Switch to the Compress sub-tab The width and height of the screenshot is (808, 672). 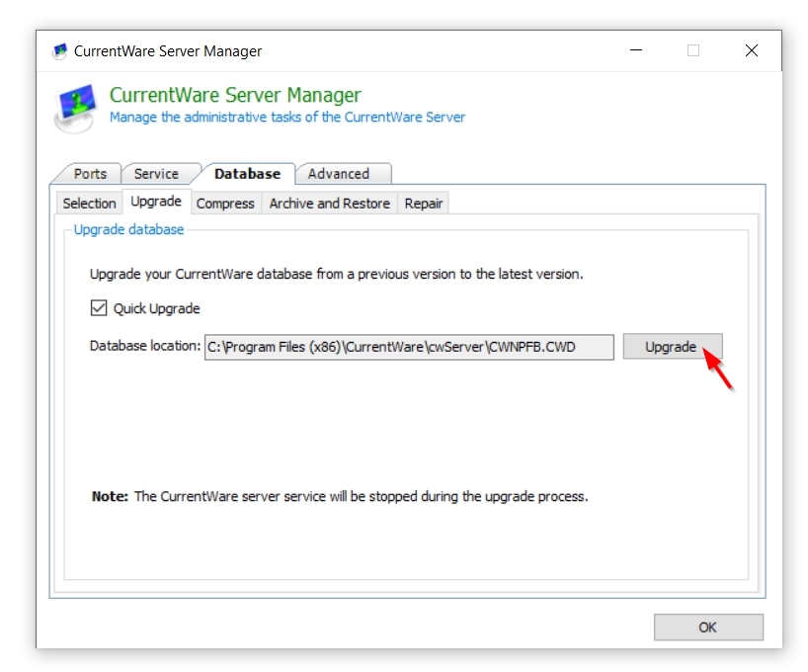coord(225,204)
